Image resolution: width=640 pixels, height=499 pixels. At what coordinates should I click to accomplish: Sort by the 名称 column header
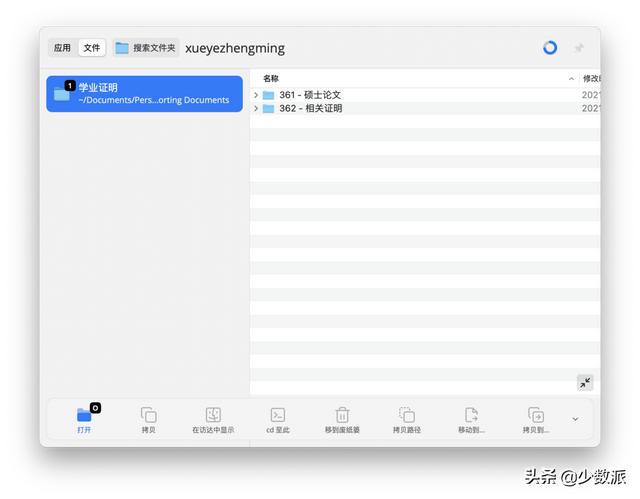[271, 78]
